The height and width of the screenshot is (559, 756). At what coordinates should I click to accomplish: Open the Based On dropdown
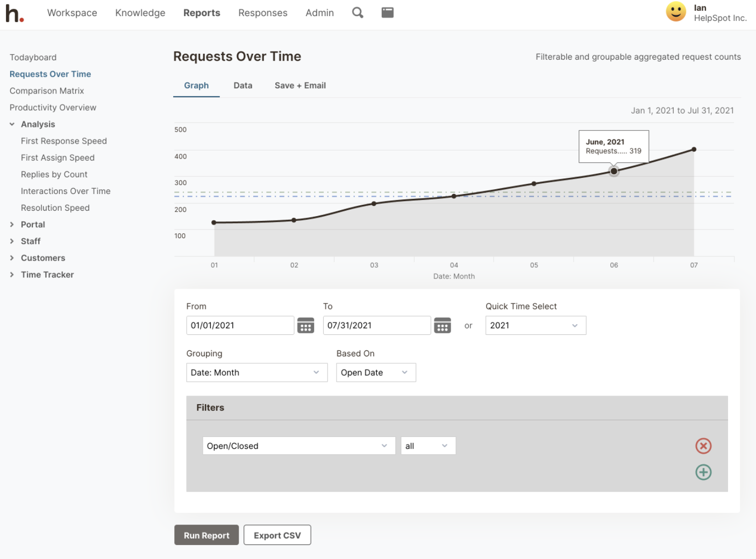click(376, 372)
